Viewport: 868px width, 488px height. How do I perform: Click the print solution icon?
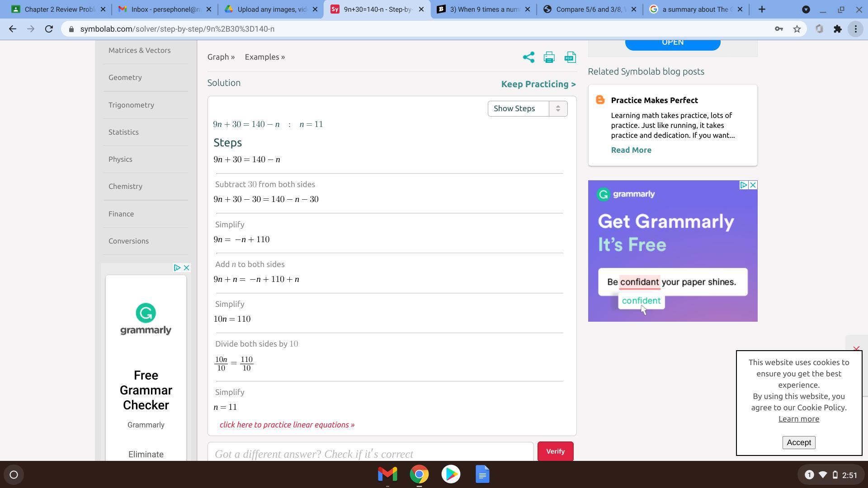[549, 57]
